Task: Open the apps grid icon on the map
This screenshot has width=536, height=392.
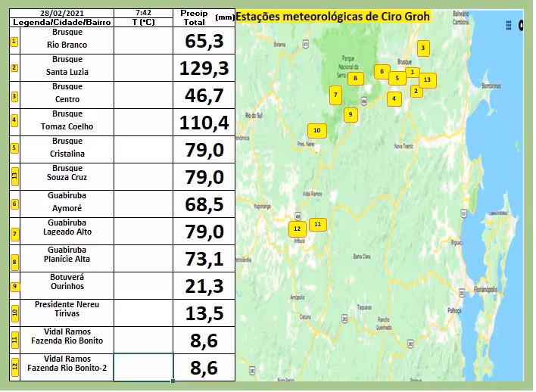Action: (509, 25)
